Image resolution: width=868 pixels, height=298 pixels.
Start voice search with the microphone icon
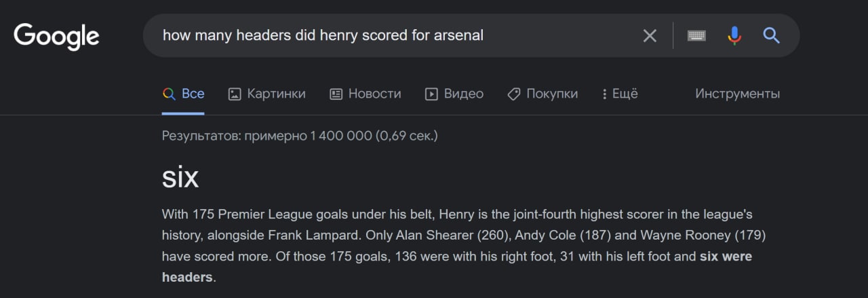click(x=734, y=35)
